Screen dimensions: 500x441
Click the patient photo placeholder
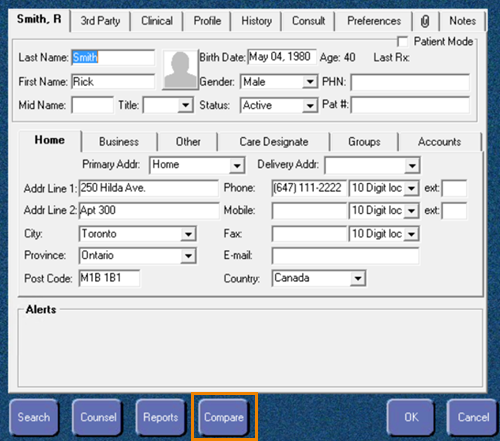tap(180, 70)
